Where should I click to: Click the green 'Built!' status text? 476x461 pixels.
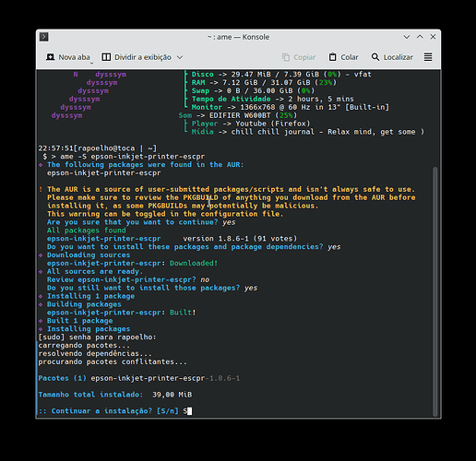click(183, 313)
